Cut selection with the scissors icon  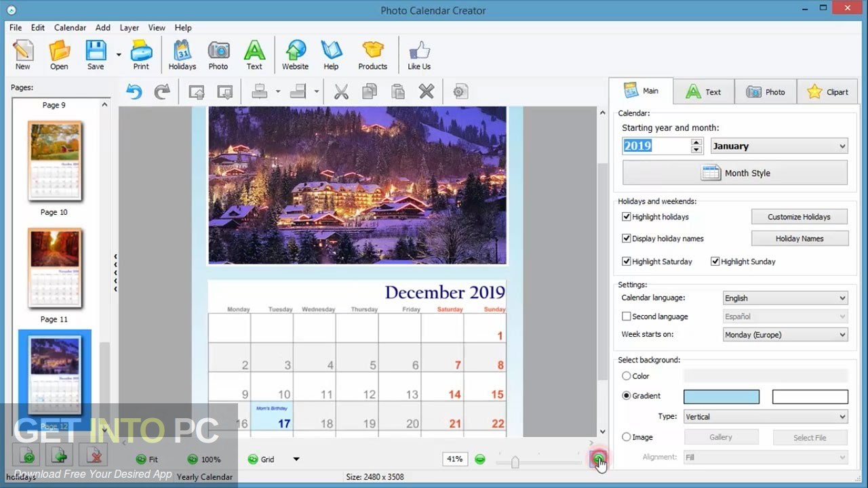click(x=341, y=91)
